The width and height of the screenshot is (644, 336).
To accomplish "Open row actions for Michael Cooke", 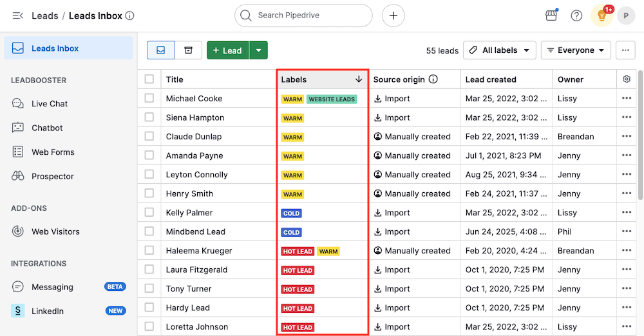I will [627, 99].
